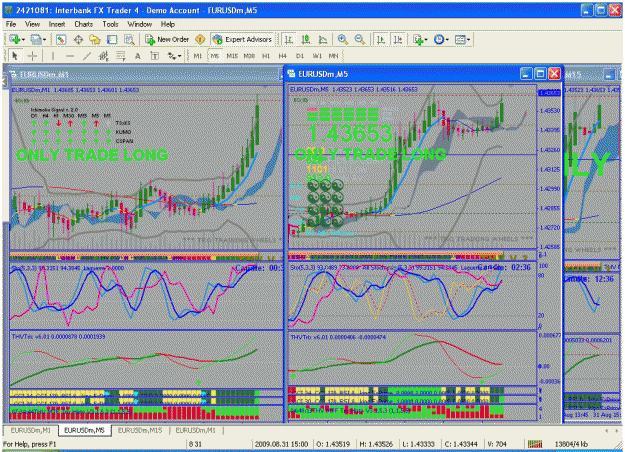The image size is (625, 452).
Task: Click the 'V: 704' status entry
Action: coord(497,444)
